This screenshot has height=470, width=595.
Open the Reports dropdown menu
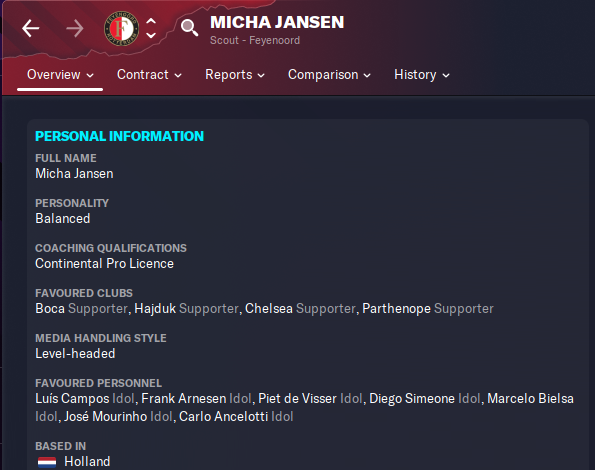pos(235,75)
